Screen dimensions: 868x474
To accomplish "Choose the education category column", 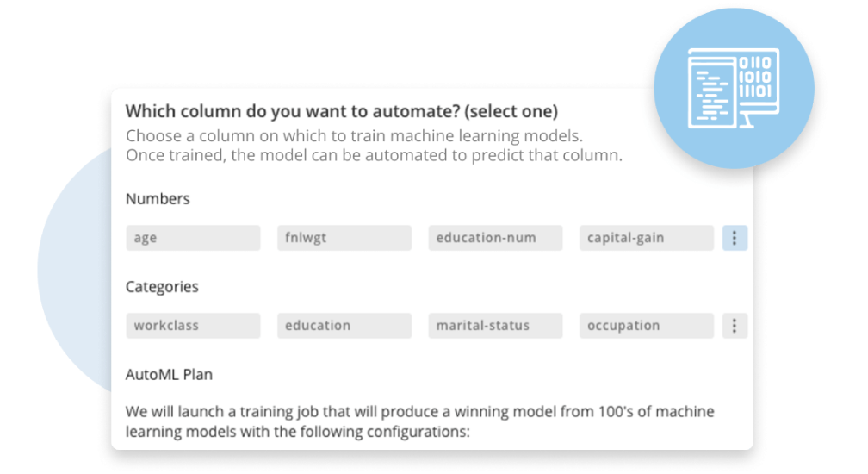I will tap(344, 326).
